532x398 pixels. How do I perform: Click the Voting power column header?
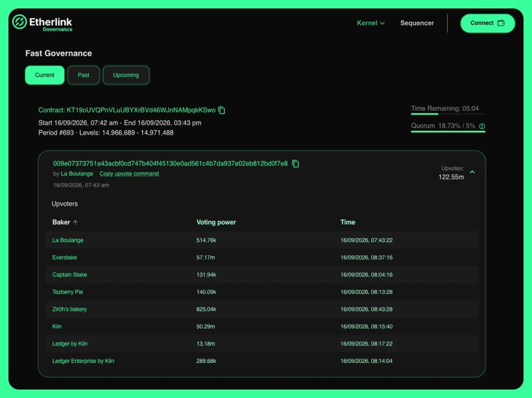[216, 222]
